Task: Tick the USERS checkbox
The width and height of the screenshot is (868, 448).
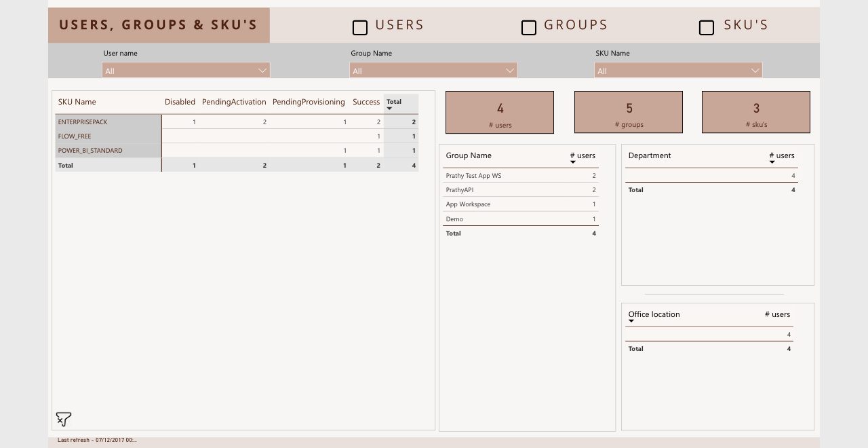Action: [x=360, y=27]
